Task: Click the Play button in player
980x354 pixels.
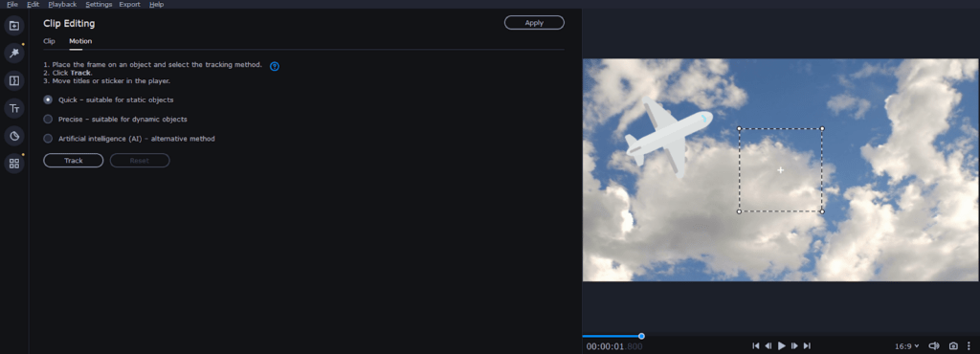Action: pos(781,346)
